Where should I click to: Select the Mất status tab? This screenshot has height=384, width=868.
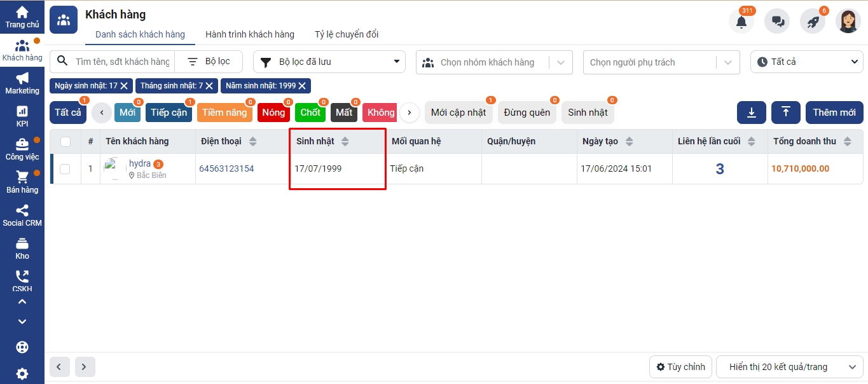(344, 113)
